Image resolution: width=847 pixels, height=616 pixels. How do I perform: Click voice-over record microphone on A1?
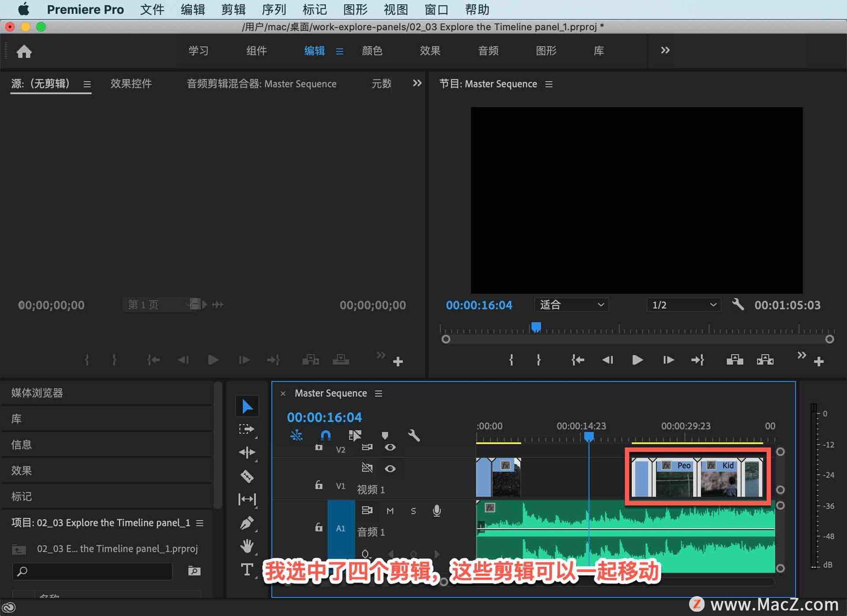(436, 511)
